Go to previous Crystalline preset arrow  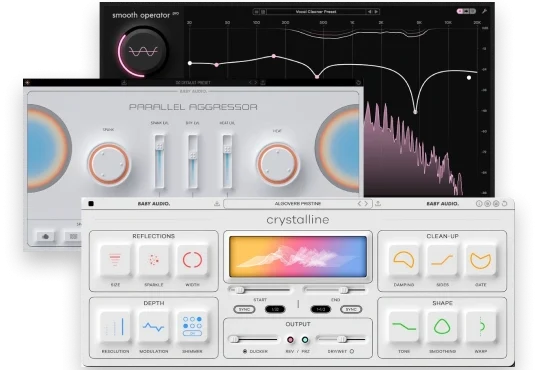click(x=359, y=204)
